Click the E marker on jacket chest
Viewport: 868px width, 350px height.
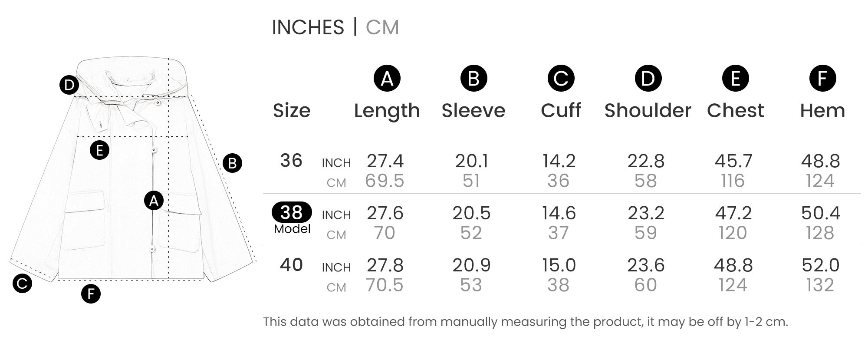[x=100, y=150]
